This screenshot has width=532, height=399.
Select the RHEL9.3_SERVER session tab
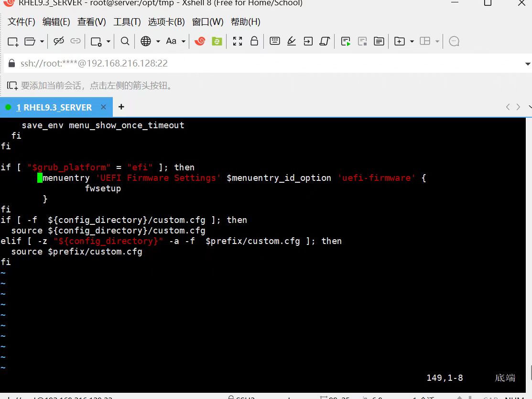coord(53,107)
